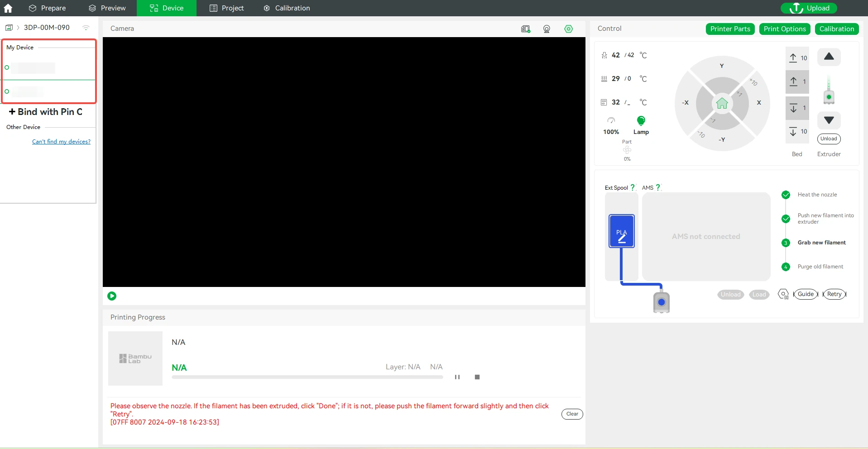Open camera settings green gear icon
868x449 pixels.
coord(569,29)
